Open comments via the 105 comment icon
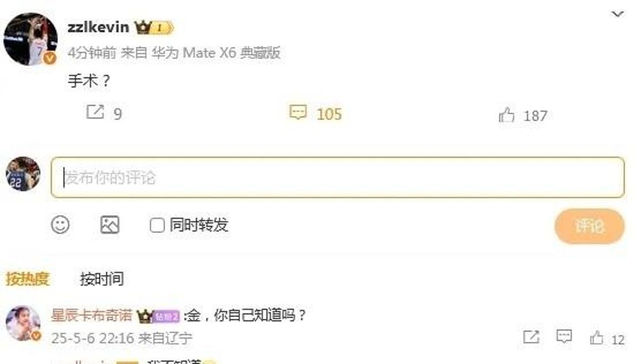 298,112
